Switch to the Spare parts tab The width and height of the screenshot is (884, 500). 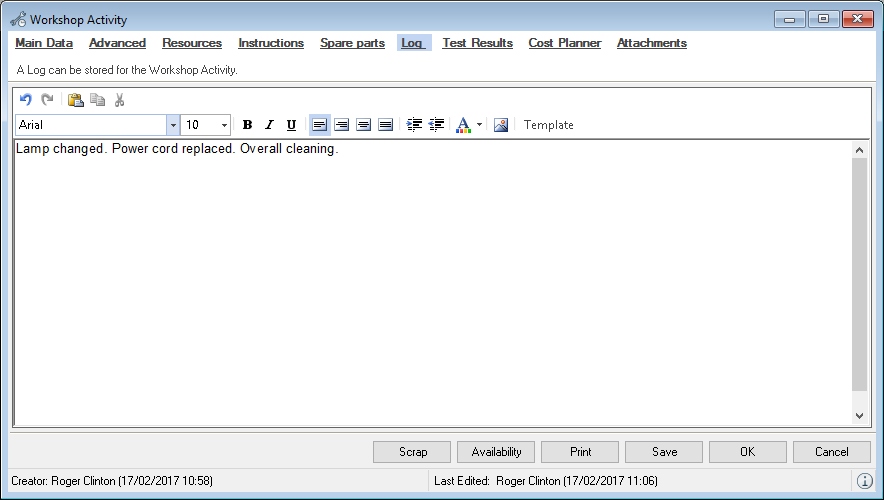pyautogui.click(x=352, y=43)
